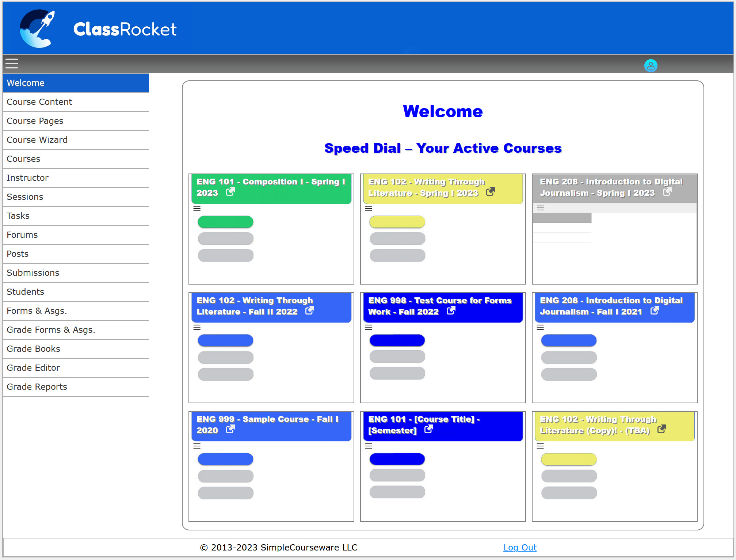Go to Grade Books menu item

[33, 349]
